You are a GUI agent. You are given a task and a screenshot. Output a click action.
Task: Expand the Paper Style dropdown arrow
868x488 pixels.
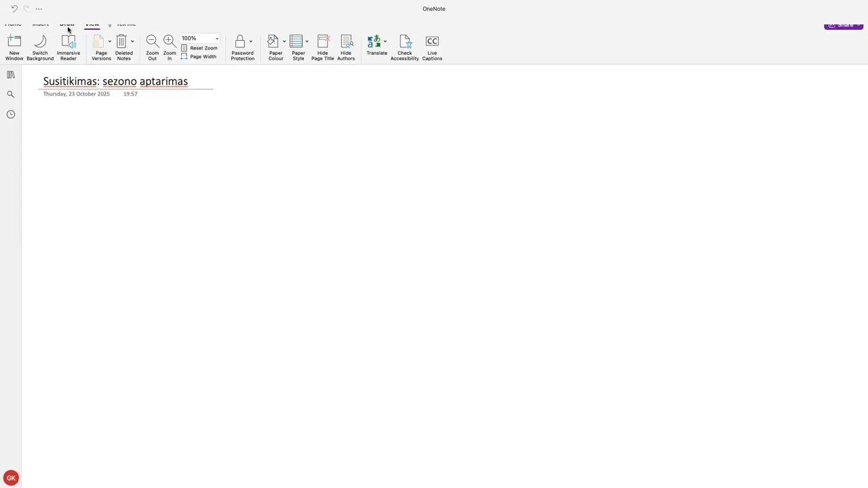tap(307, 41)
